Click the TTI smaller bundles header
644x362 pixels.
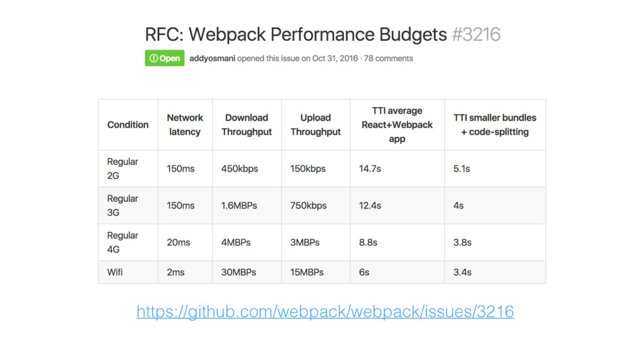click(495, 124)
